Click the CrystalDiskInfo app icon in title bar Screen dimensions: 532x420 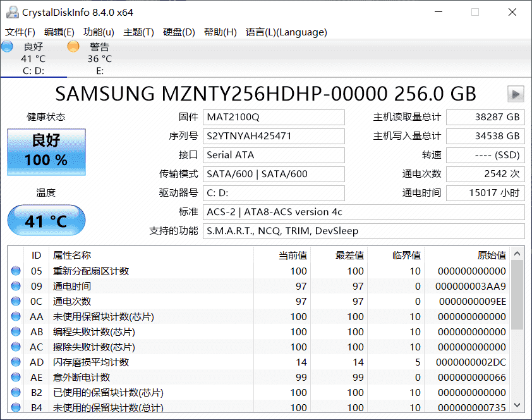(x=13, y=13)
